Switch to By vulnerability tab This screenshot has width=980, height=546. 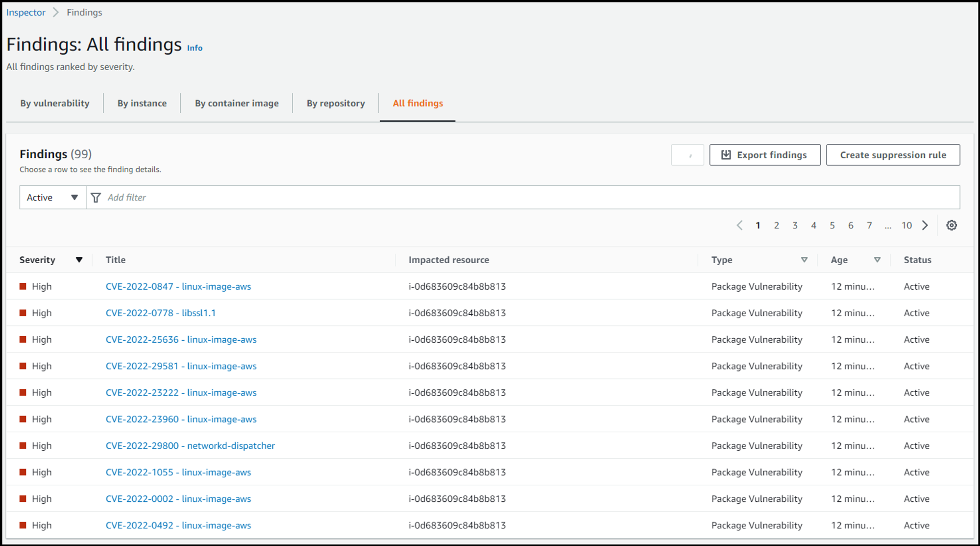55,103
